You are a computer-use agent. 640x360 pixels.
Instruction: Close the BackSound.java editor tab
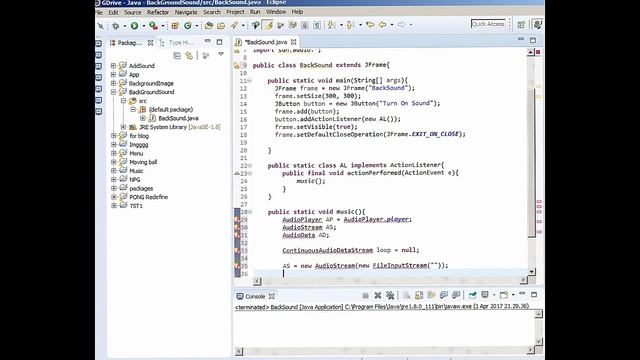tap(293, 42)
